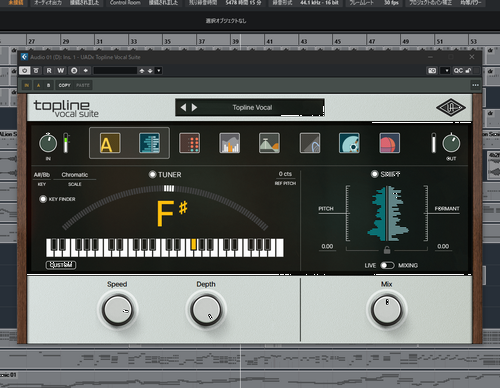
Task: Load previous preset with up arrow
Action: [x=142, y=71]
